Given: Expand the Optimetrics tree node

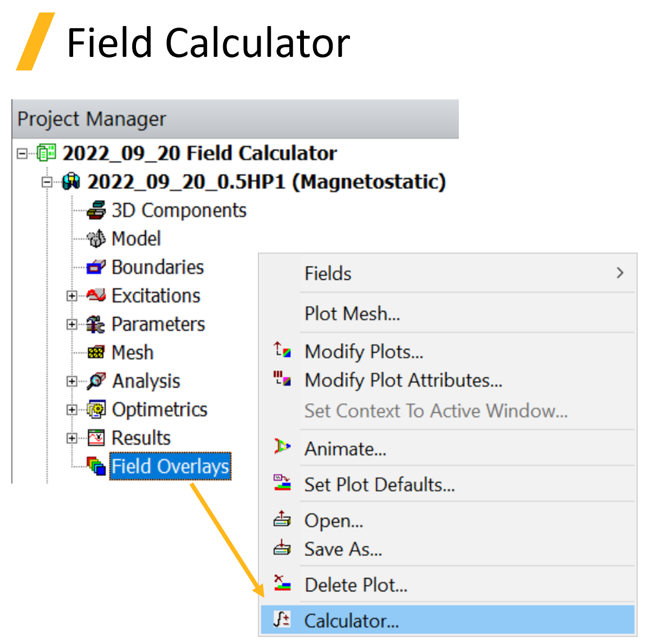Looking at the screenshot, I should point(72,410).
